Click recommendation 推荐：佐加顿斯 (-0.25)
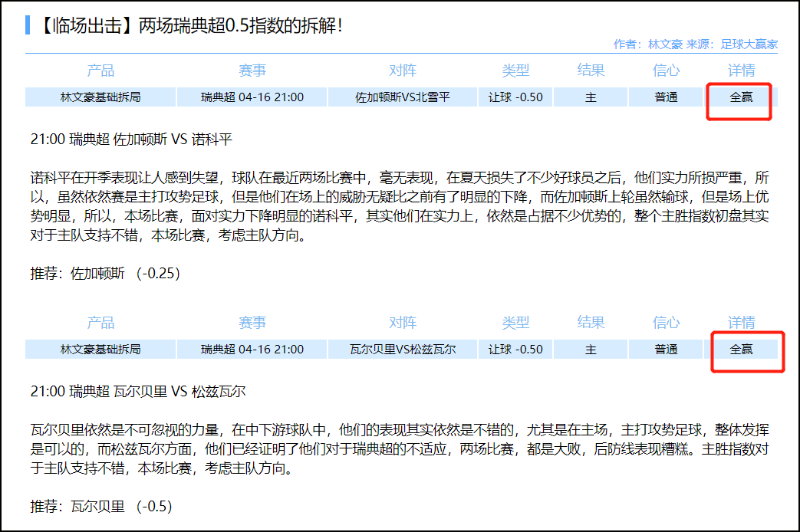Image resolution: width=800 pixels, height=532 pixels. tap(105, 274)
